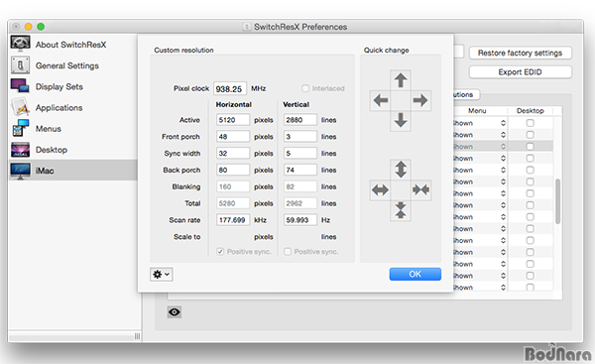Screen dimensions: 595x364
Task: Open Display Sets in sidebar
Action: tap(20, 86)
